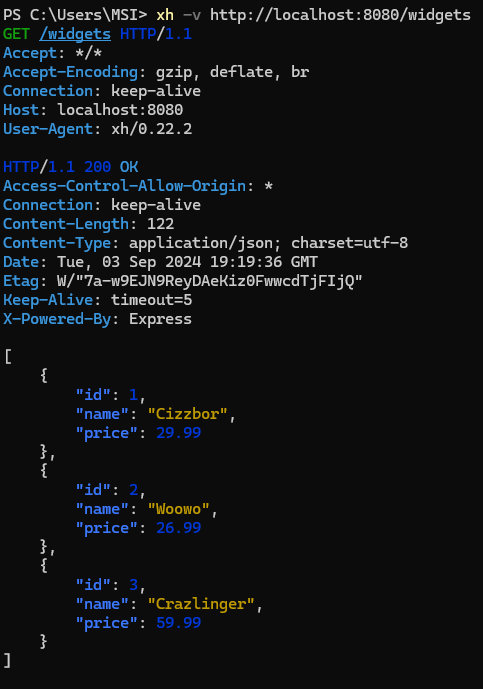Click the Date header timestamp value
483x689 pixels.
(x=187, y=262)
